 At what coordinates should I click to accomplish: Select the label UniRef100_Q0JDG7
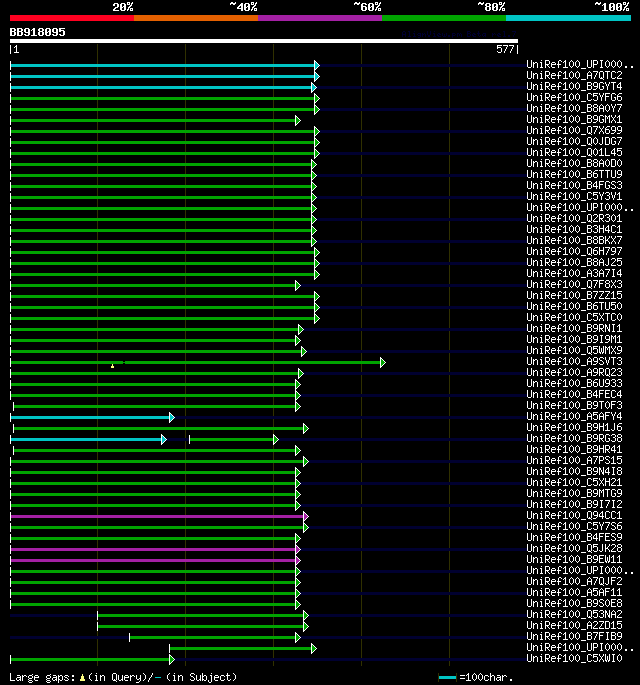(x=574, y=142)
